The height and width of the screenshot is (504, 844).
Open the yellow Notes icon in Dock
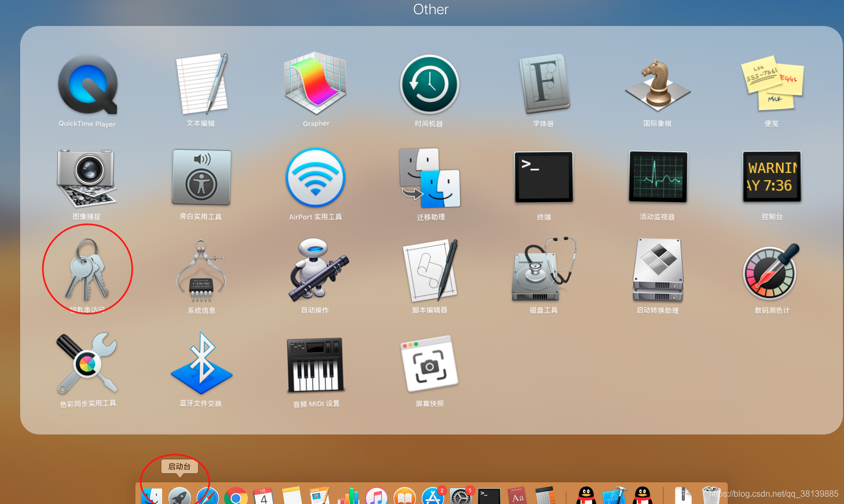pyautogui.click(x=292, y=496)
